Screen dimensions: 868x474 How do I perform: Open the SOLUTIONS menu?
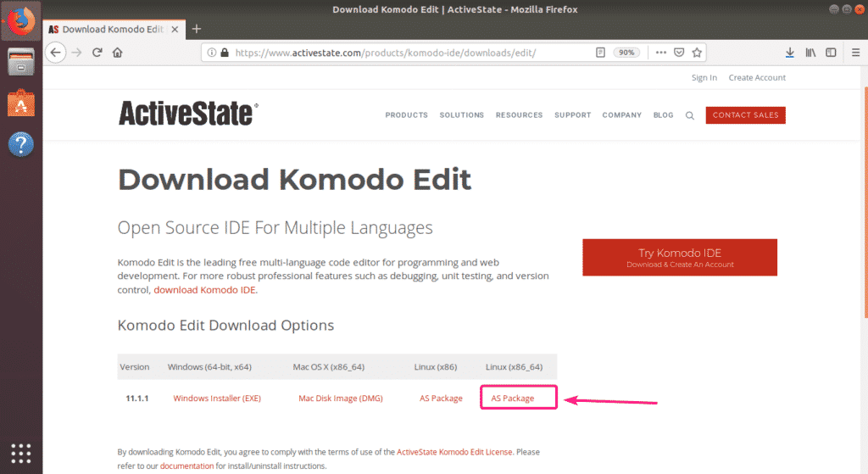[462, 115]
